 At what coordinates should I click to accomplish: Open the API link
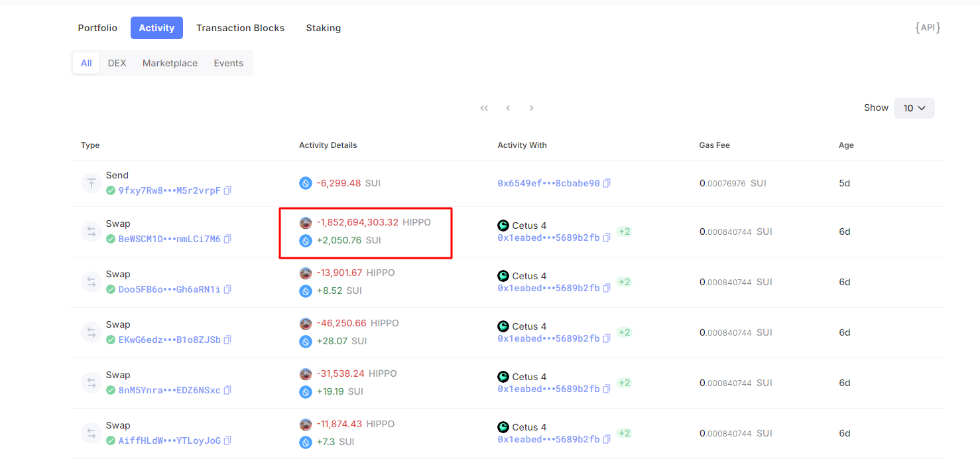point(927,27)
